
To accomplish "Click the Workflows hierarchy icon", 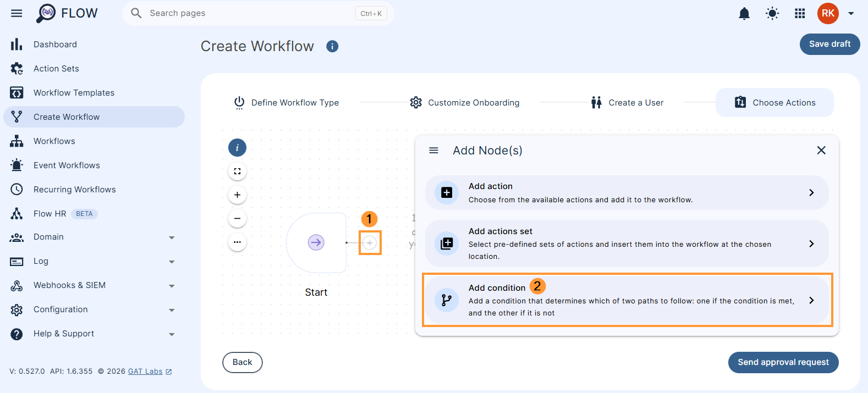I will (x=17, y=141).
